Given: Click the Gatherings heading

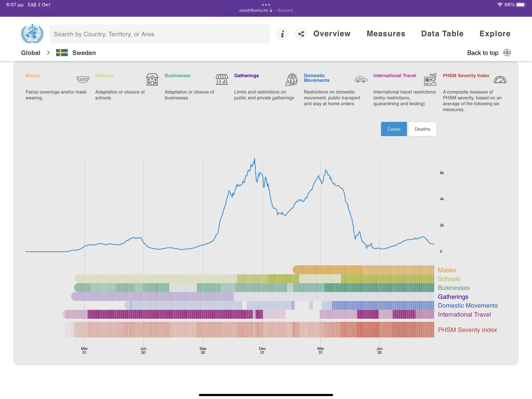Looking at the screenshot, I should coord(247,76).
